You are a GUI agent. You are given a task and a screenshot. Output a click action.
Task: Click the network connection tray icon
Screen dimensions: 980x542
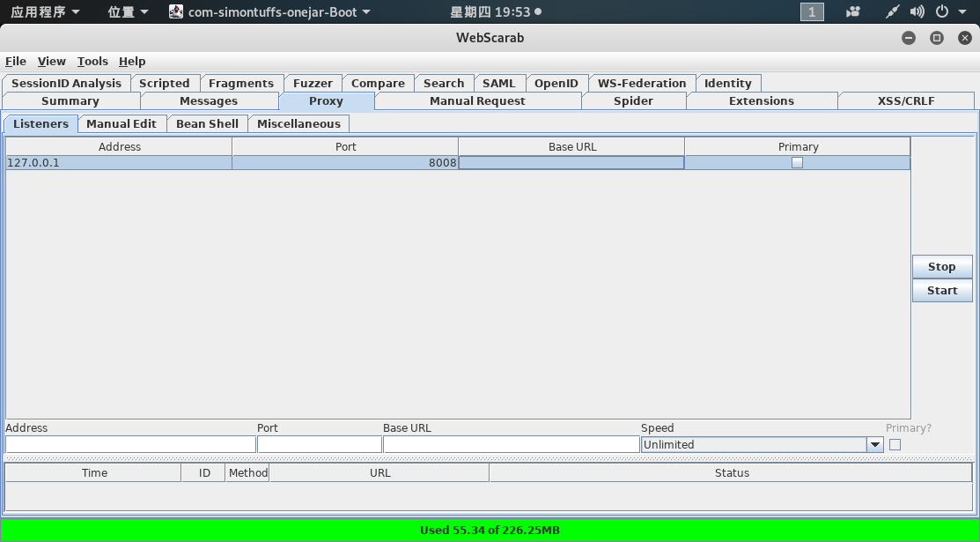(893, 11)
